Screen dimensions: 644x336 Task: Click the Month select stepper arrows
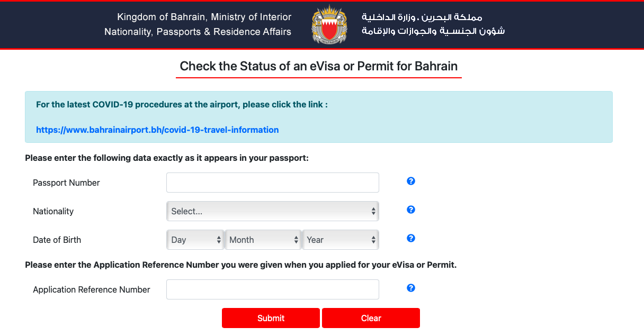click(x=297, y=239)
